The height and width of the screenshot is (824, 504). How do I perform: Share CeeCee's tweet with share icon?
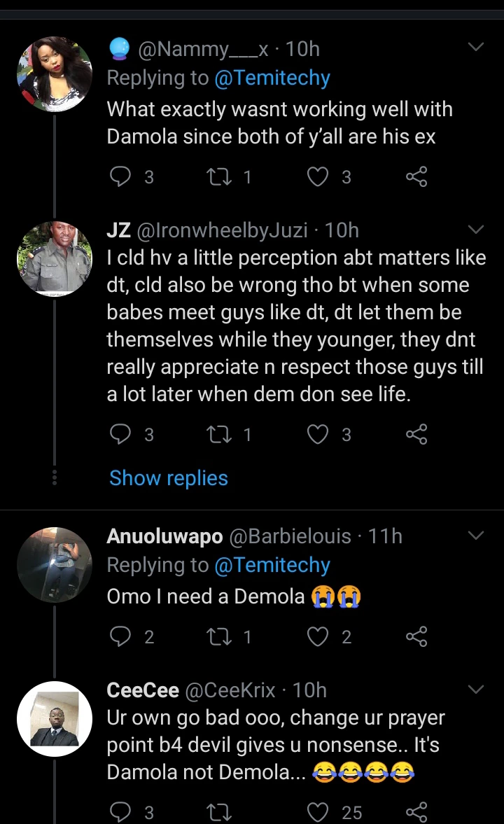tap(416, 811)
